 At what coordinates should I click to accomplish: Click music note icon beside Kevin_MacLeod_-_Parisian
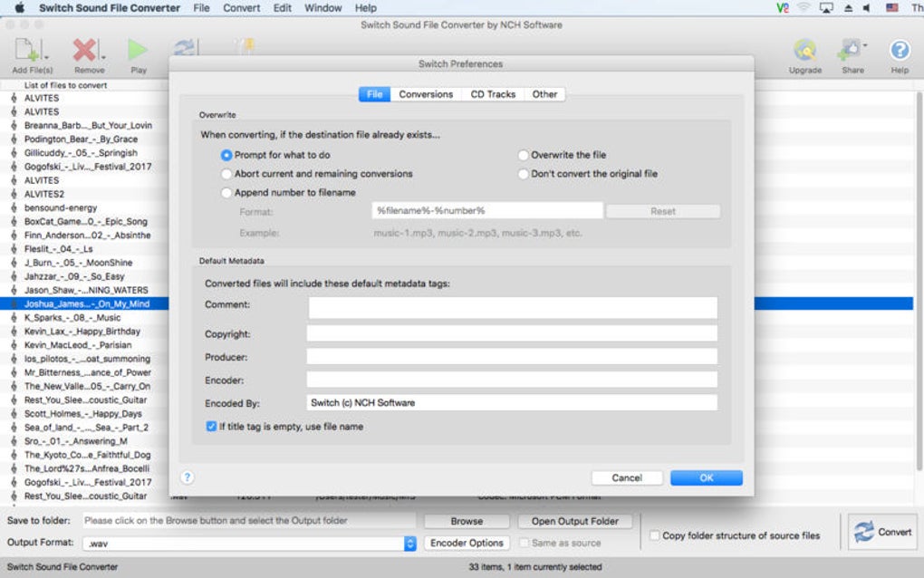pos(14,345)
